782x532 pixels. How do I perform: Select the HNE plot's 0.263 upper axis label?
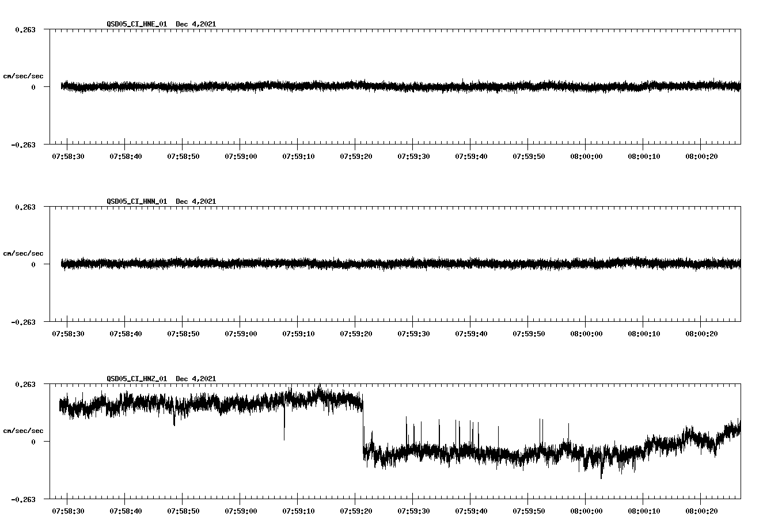coord(25,29)
